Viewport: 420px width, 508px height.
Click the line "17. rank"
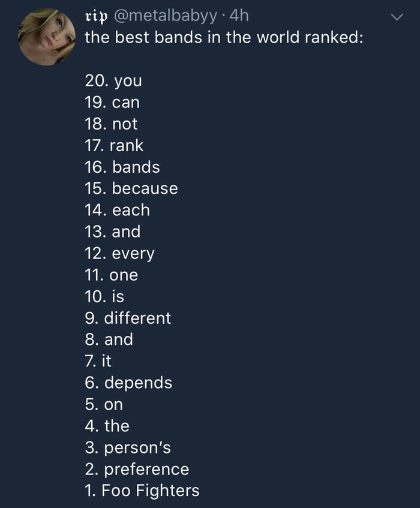114,145
